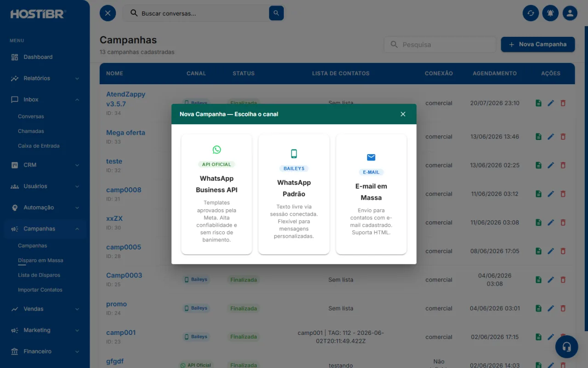Expand the Usuários sidebar chevron
The width and height of the screenshot is (588, 368).
pyautogui.click(x=77, y=186)
